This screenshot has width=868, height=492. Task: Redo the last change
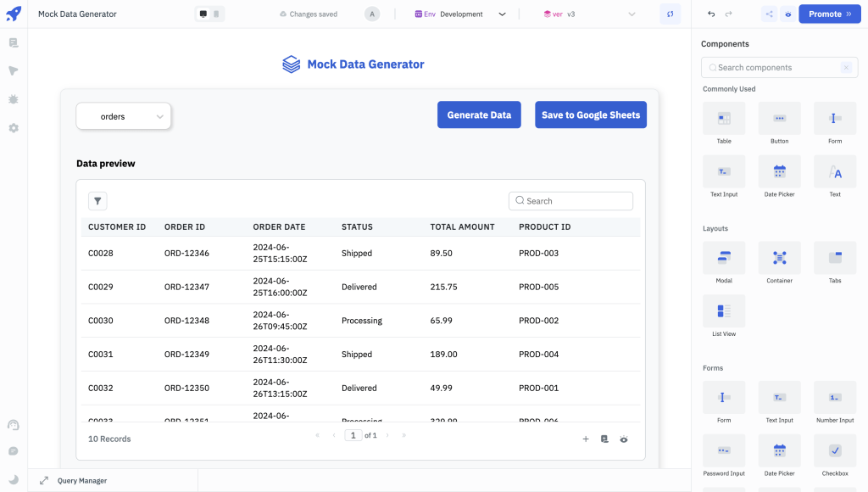(x=729, y=14)
